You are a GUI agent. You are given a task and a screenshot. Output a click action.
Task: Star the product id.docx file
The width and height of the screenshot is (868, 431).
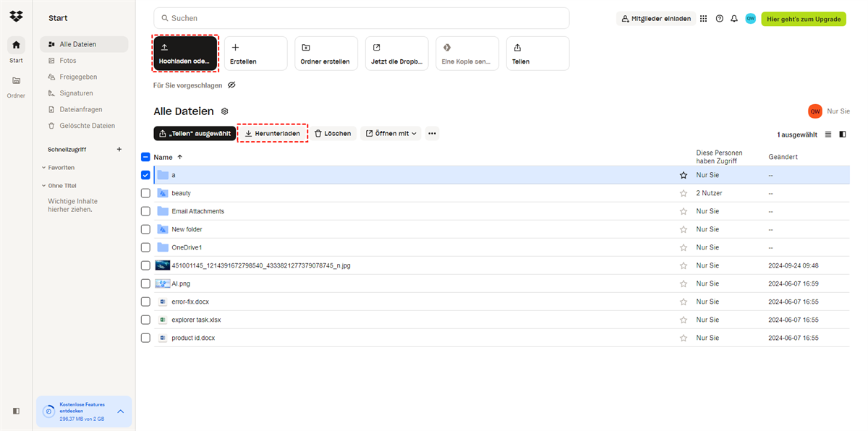pyautogui.click(x=683, y=338)
